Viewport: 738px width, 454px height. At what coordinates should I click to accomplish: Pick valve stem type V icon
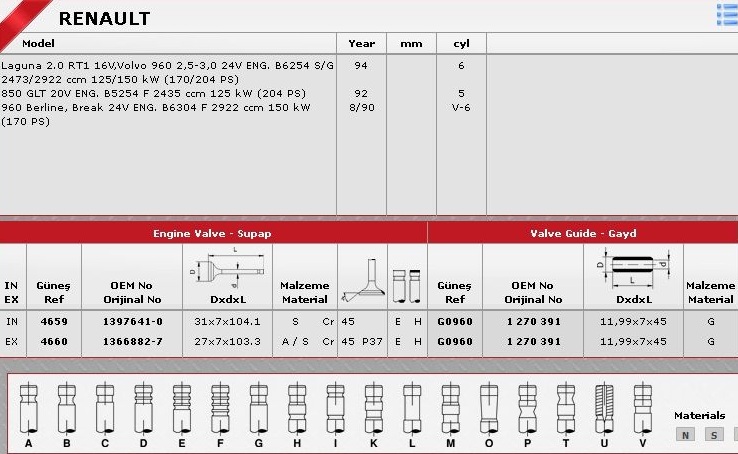coord(641,410)
